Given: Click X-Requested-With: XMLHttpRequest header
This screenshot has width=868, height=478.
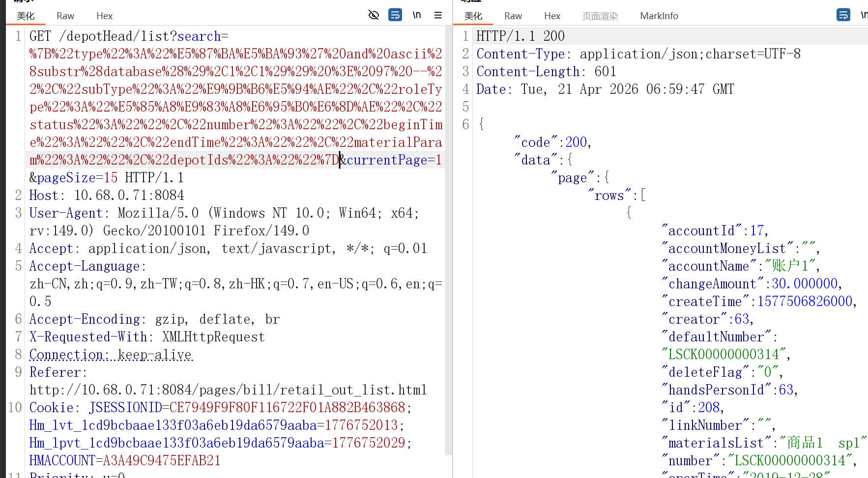Looking at the screenshot, I should coord(147,337).
